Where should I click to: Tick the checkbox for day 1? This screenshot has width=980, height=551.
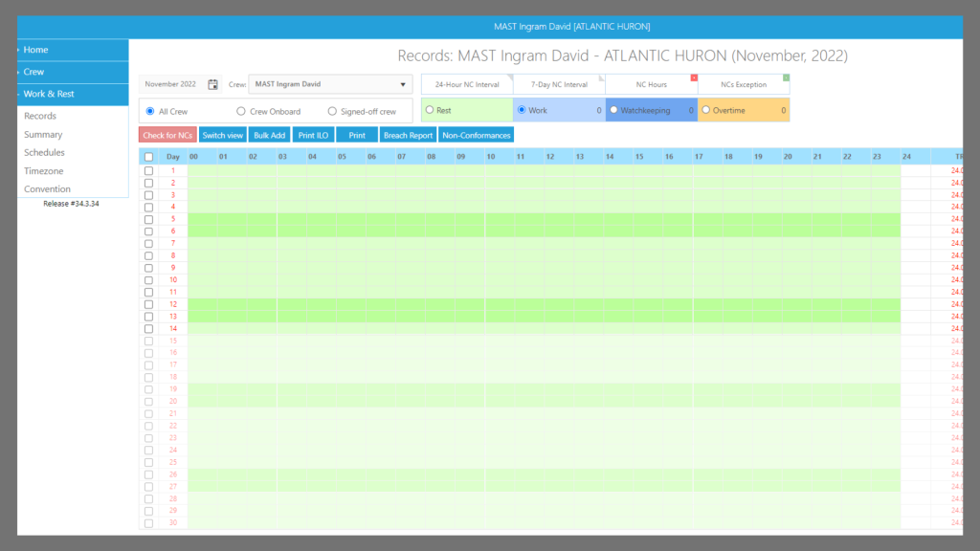point(148,170)
